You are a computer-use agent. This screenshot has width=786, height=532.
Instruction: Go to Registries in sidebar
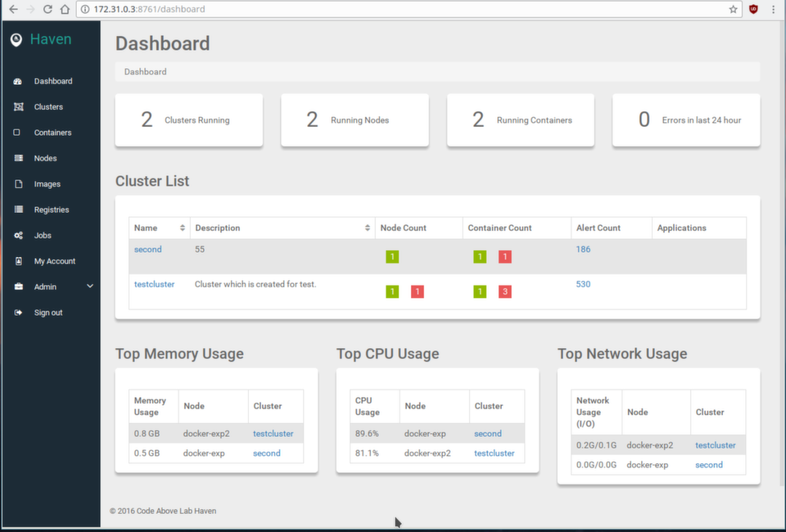pos(52,210)
